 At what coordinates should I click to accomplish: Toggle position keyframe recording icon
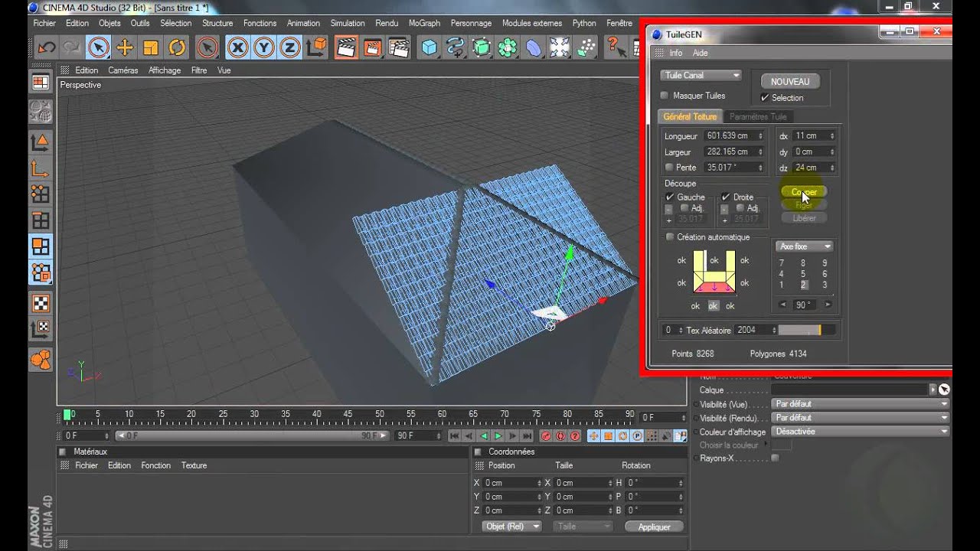[x=593, y=436]
